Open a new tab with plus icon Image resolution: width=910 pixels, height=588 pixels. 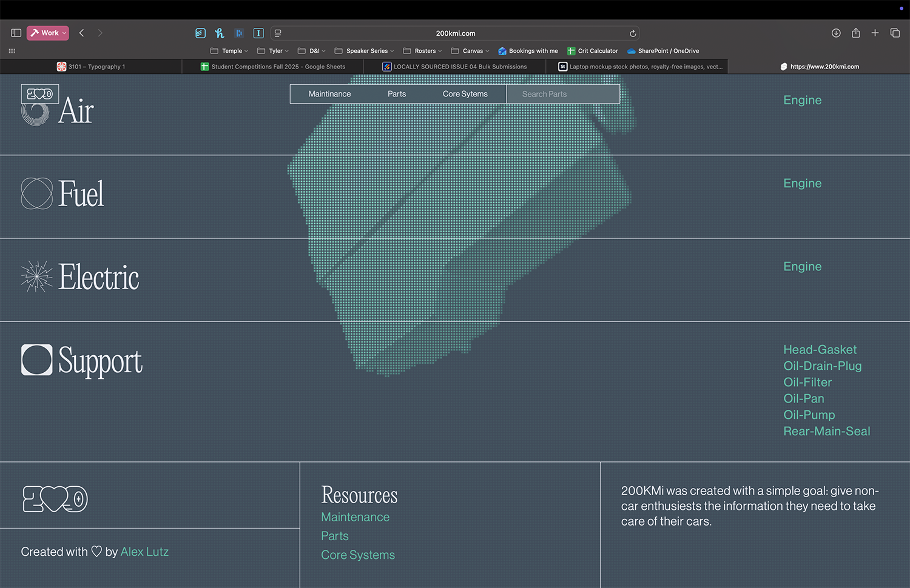click(x=875, y=33)
